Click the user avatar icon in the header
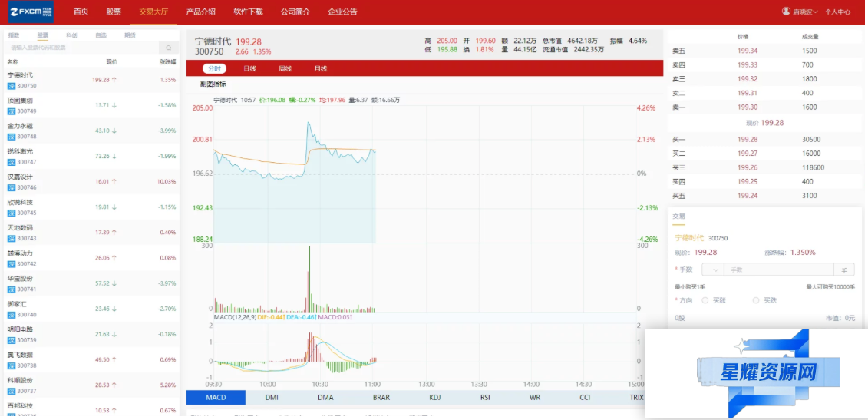Screen dimensions: 868x420 pos(786,11)
